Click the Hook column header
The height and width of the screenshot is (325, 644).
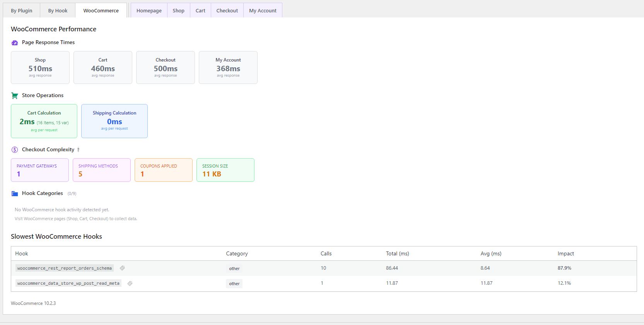coord(22,253)
